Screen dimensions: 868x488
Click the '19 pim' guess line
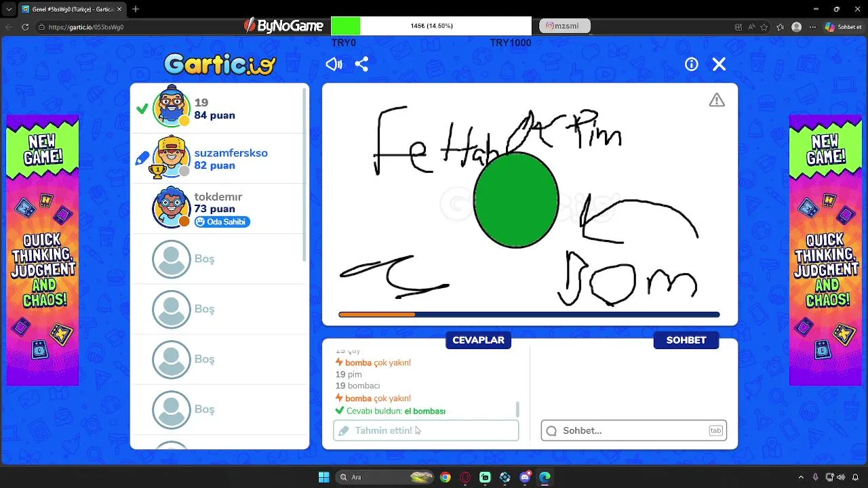point(349,374)
